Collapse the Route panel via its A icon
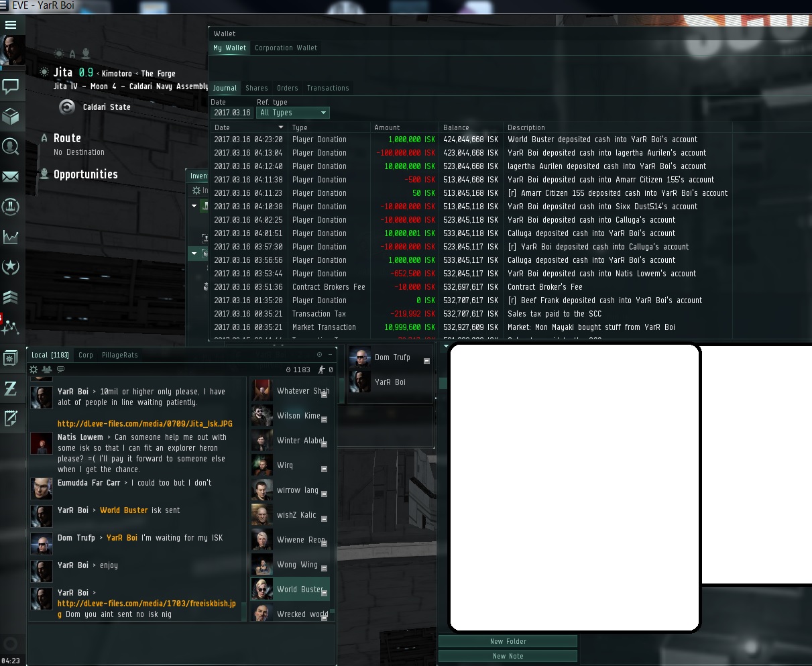The image size is (812, 666). pos(44,138)
